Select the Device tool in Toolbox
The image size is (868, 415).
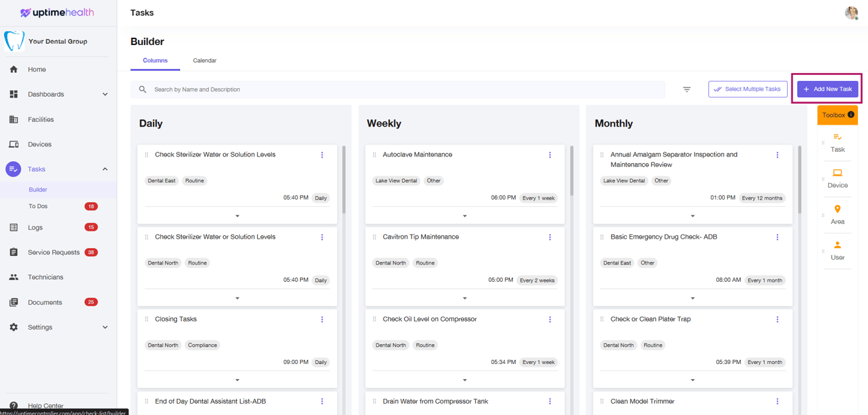[x=838, y=178]
